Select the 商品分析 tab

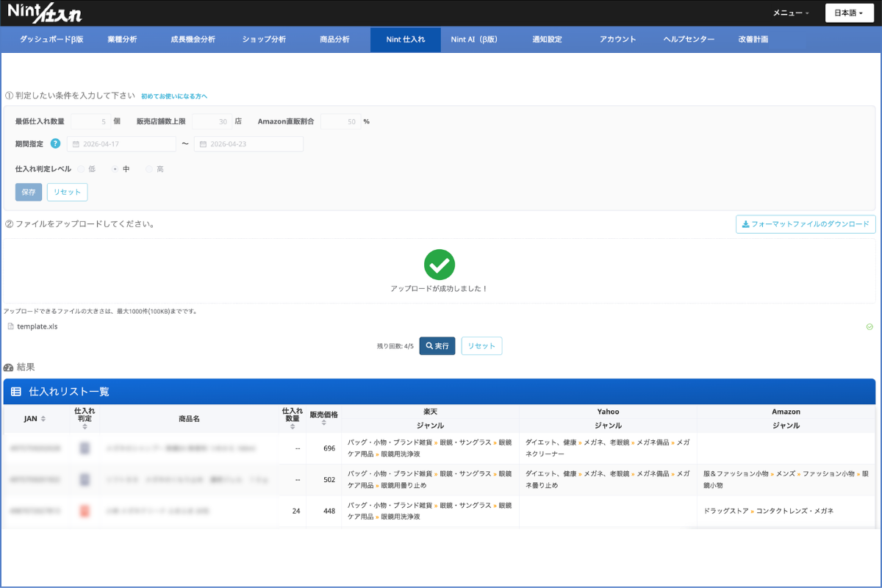pos(334,40)
